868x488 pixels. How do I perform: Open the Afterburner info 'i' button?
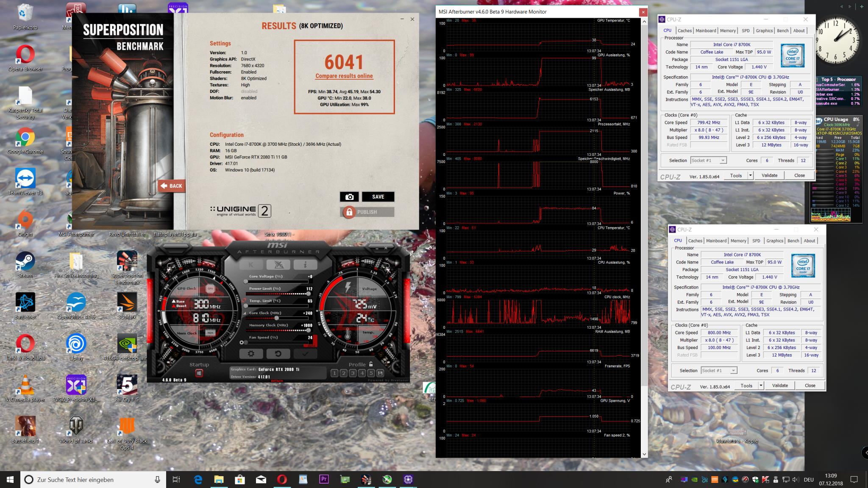(x=305, y=265)
